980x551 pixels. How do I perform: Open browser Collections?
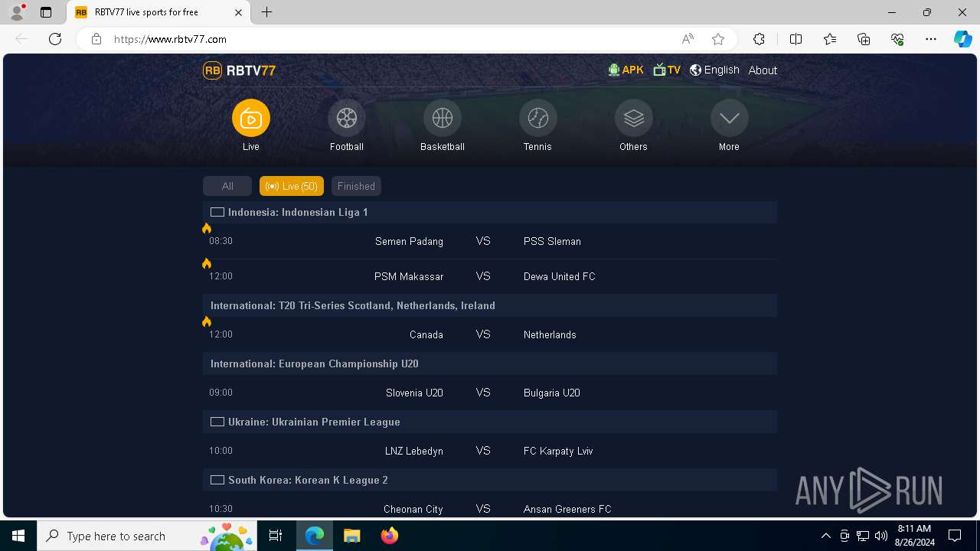864,39
